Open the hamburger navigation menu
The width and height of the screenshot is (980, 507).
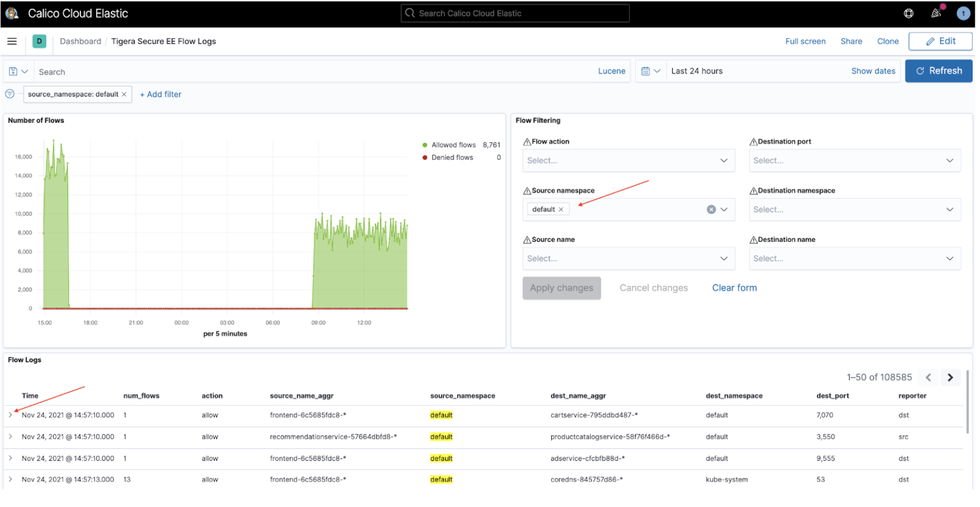click(12, 41)
